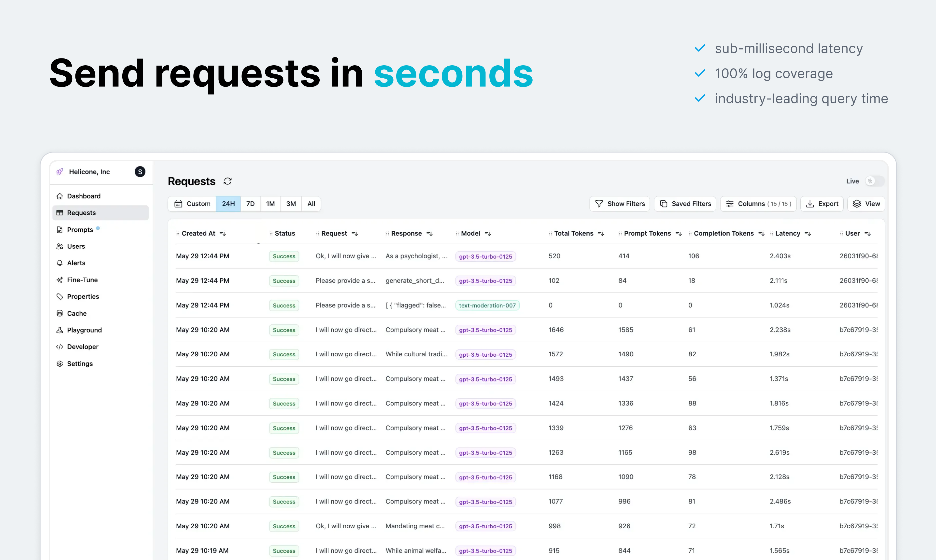
Task: Click the Cache database icon
Action: point(60,313)
